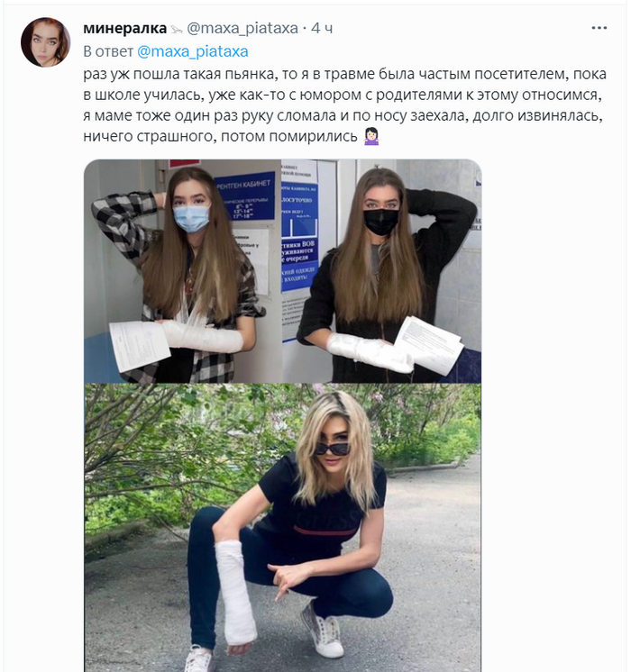Image resolution: width=631 pixels, height=672 pixels.
Task: Click the blue "Рентген кабинет" sign in photo
Action: [x=245, y=195]
